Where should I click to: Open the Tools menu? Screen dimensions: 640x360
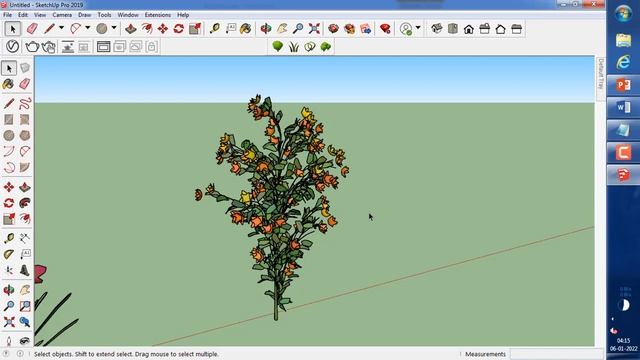pyautogui.click(x=104, y=15)
